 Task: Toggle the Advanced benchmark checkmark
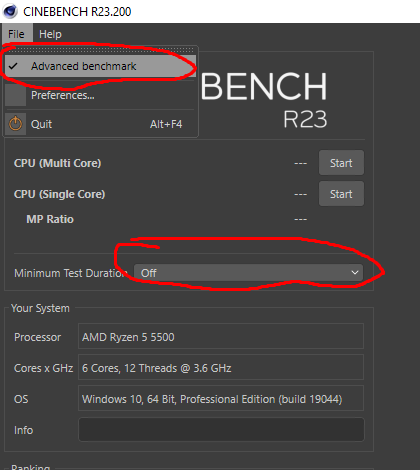click(13, 66)
